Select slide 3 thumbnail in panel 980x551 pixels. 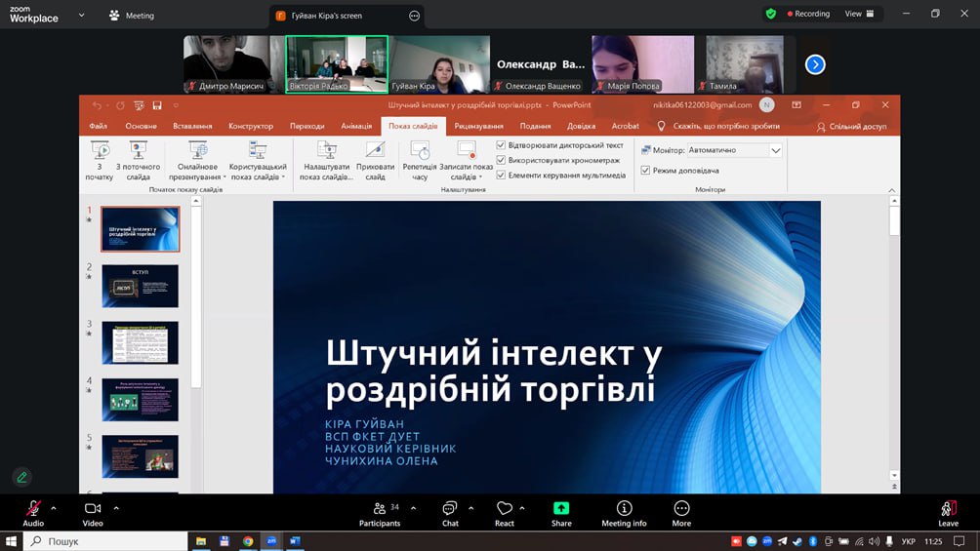(x=141, y=342)
